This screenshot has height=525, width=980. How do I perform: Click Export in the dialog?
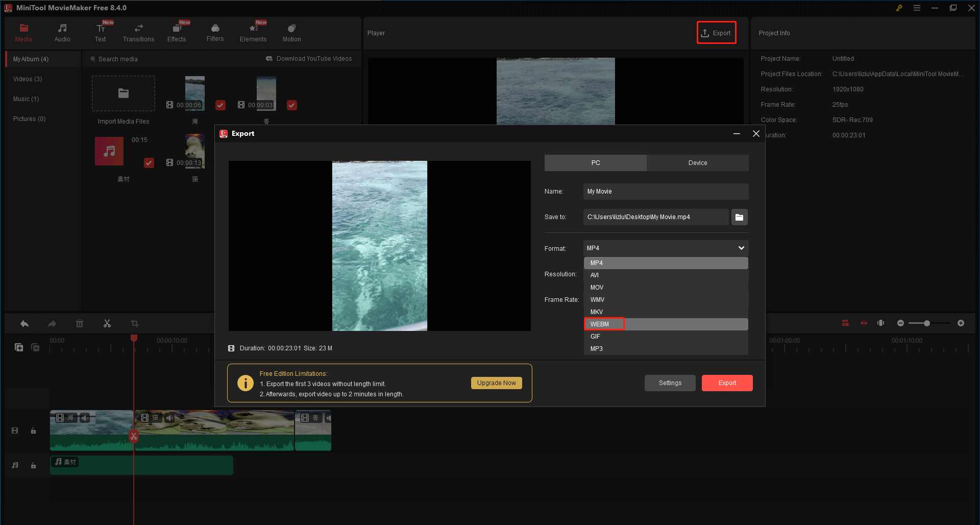coord(727,383)
